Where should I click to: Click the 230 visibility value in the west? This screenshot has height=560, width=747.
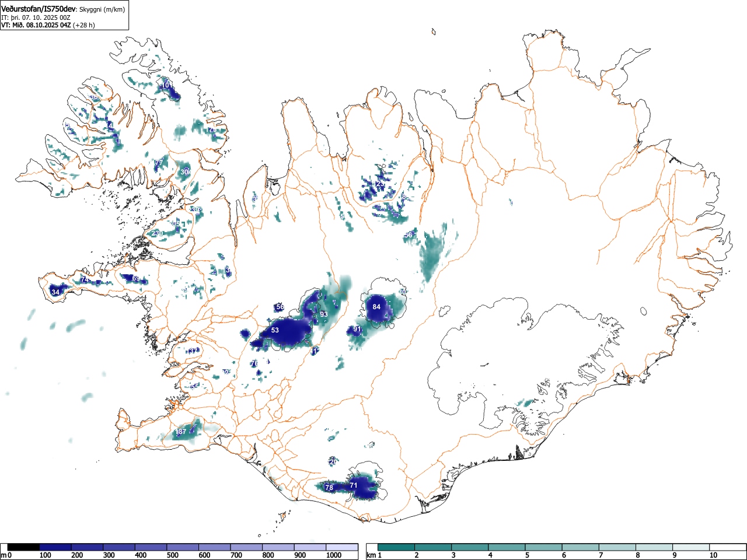(x=157, y=233)
